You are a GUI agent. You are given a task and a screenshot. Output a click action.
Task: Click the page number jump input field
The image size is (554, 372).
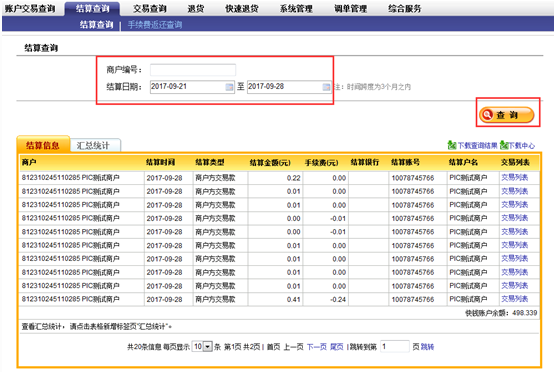pyautogui.click(x=395, y=347)
